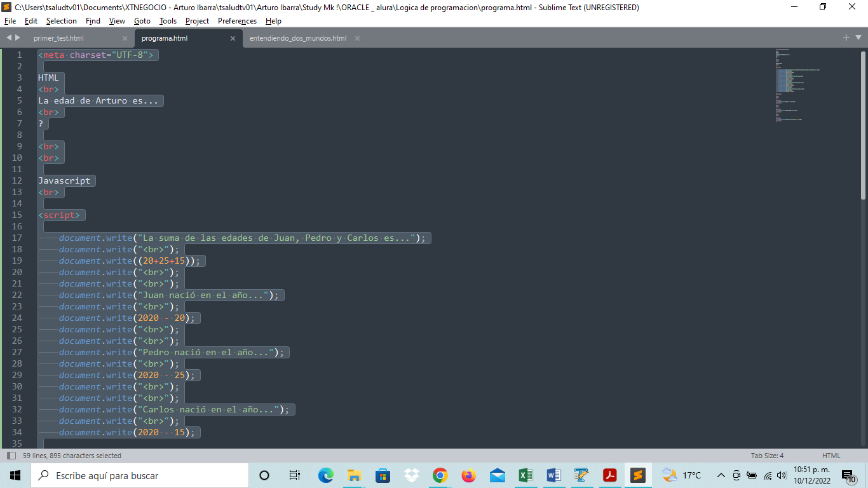Screen dimensions: 868x488
Task: Open Cortana circle icon on taskbar
Action: (x=265, y=475)
